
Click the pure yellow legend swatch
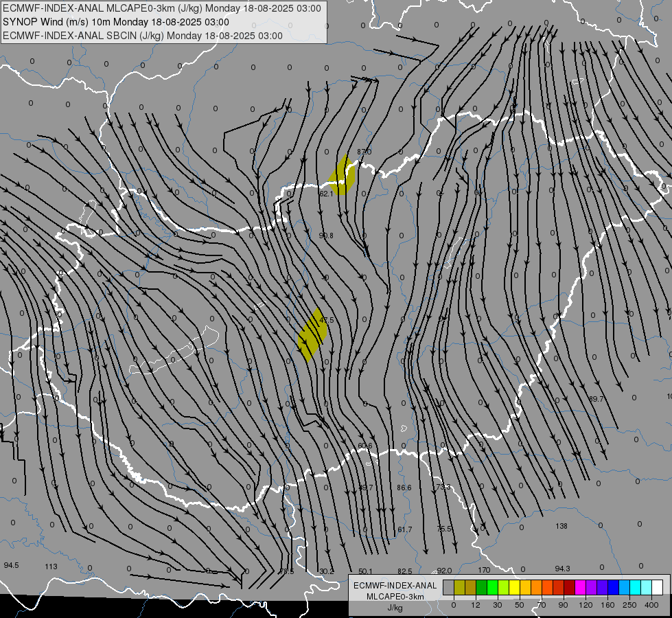point(514,588)
